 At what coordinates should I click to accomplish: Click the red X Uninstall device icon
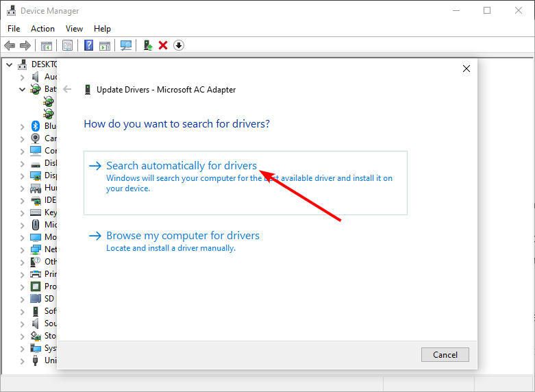[163, 45]
